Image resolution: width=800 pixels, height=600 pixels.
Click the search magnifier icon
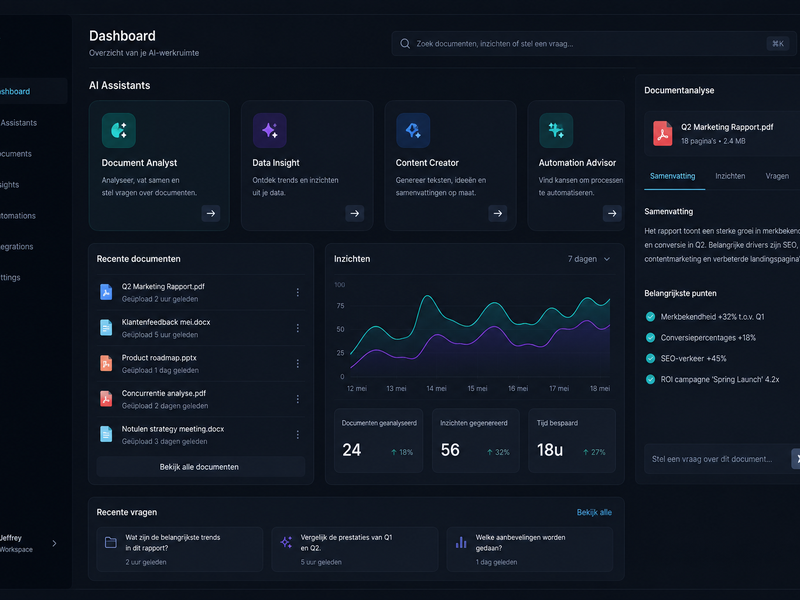click(405, 44)
